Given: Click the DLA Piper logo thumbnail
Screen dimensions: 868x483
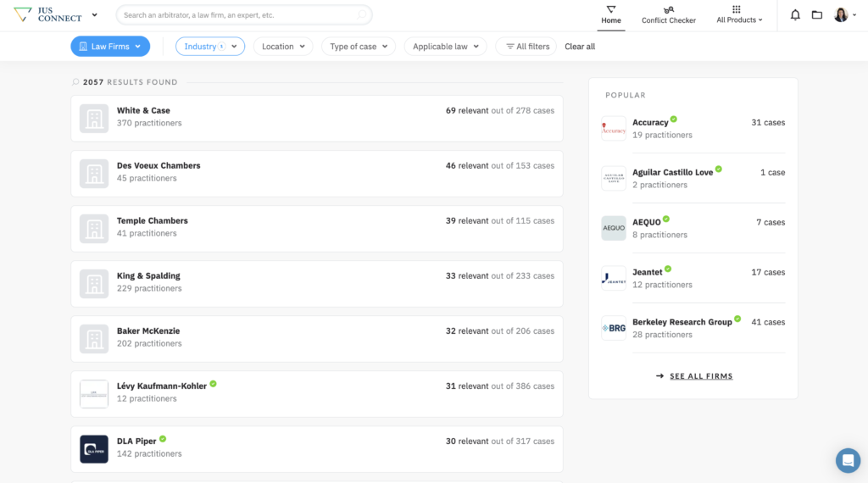Looking at the screenshot, I should click(94, 449).
